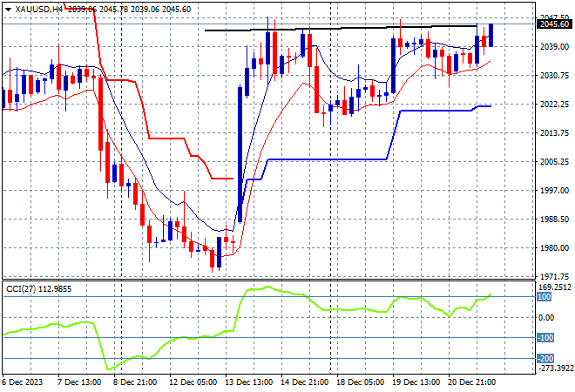Screen dimensions: 575x392
Task: Click the -273.3922 CCI scale minimum
Action: click(555, 368)
